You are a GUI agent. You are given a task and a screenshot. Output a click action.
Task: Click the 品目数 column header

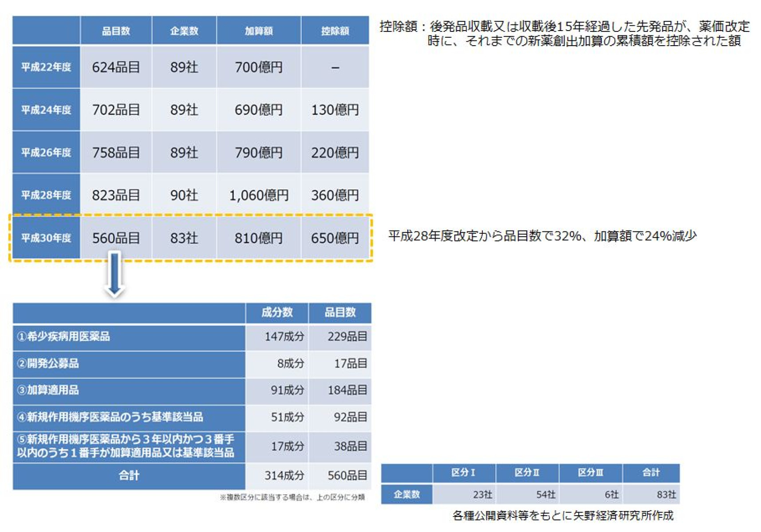point(116,31)
